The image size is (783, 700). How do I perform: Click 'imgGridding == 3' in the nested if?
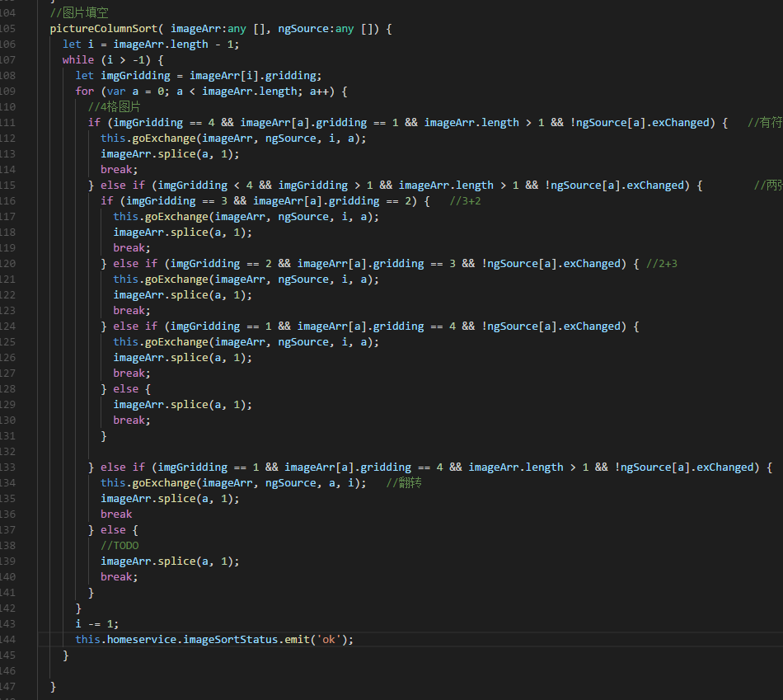pyautogui.click(x=176, y=201)
